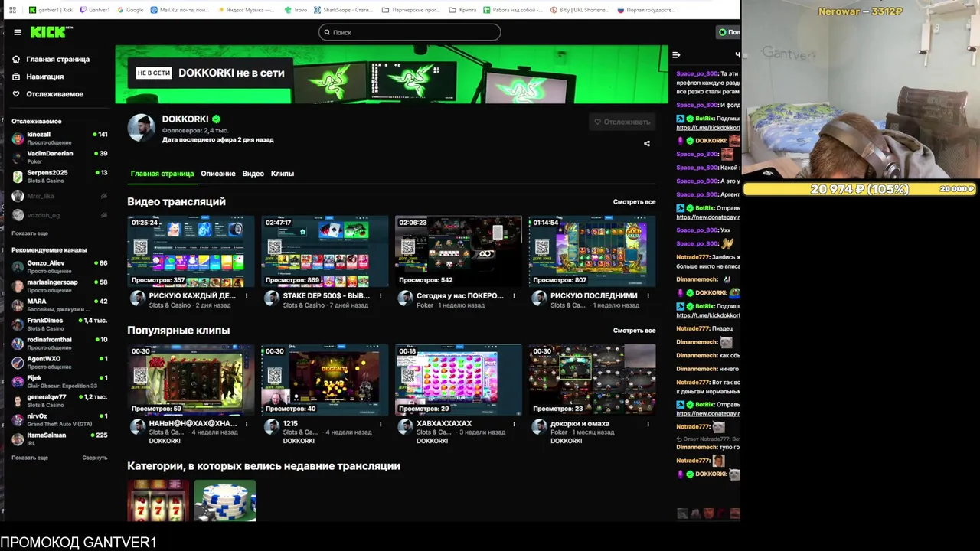Open the slots 777 category thumbnail

[x=158, y=500]
